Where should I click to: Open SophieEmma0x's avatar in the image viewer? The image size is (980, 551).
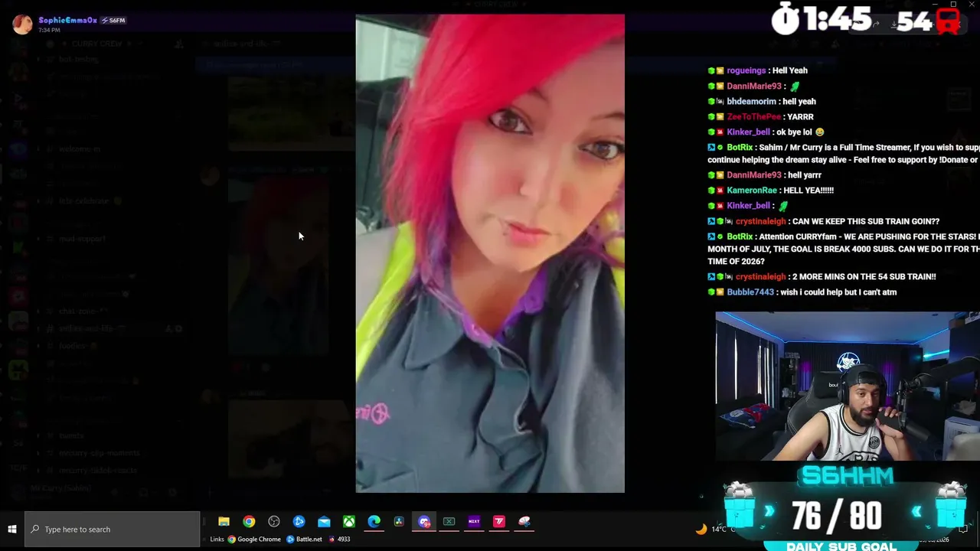[x=22, y=24]
